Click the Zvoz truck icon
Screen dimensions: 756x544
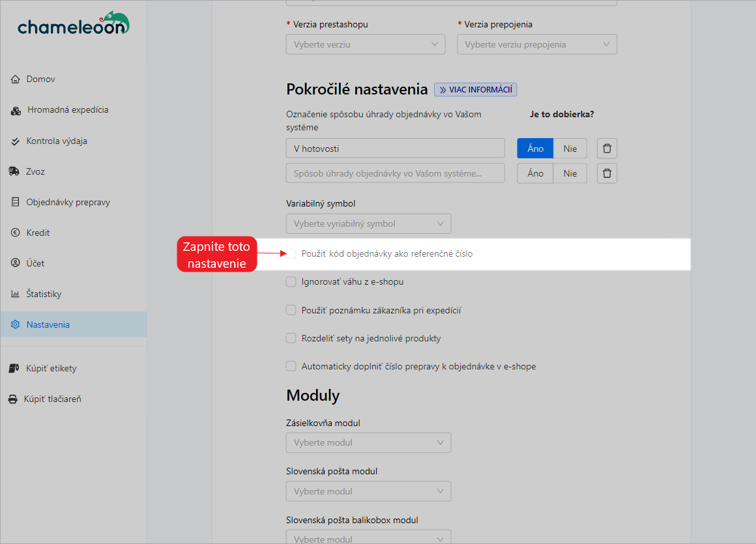(16, 171)
